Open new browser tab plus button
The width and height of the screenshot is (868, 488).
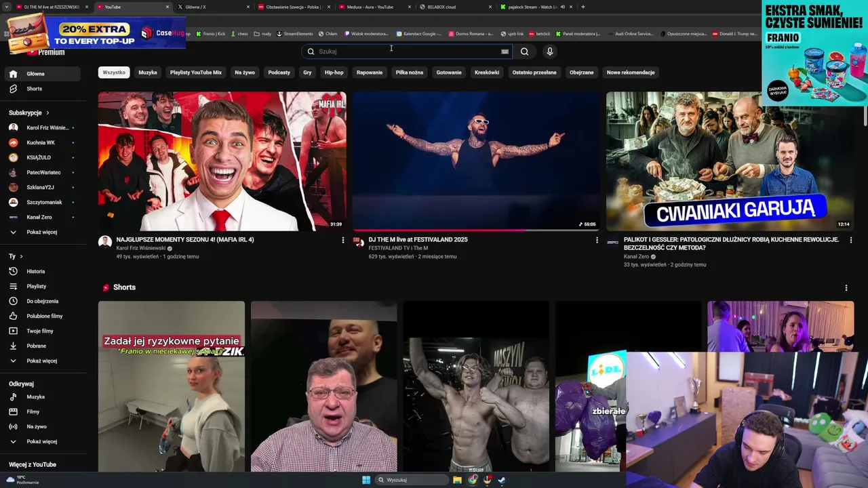[x=583, y=7]
